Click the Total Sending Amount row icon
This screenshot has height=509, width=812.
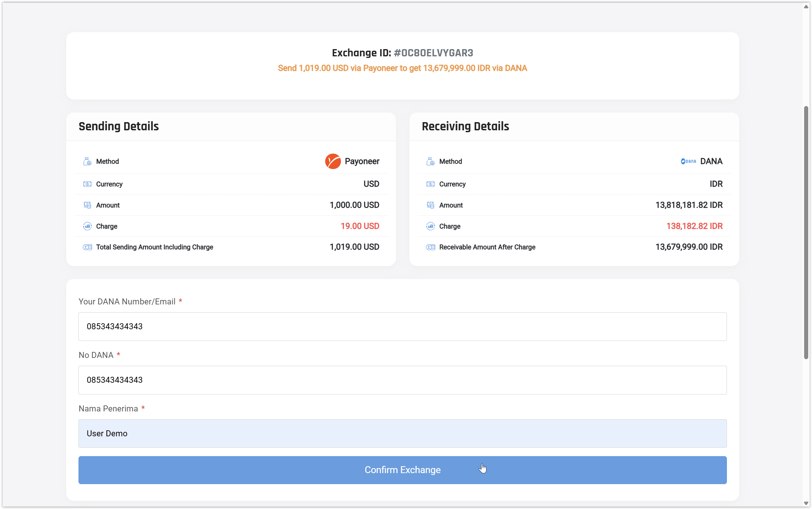tap(87, 247)
